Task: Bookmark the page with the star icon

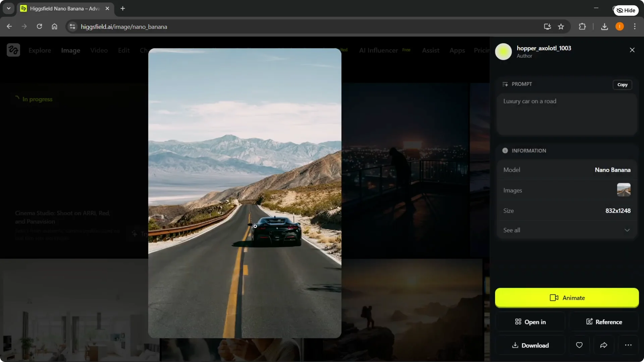Action: pyautogui.click(x=561, y=26)
